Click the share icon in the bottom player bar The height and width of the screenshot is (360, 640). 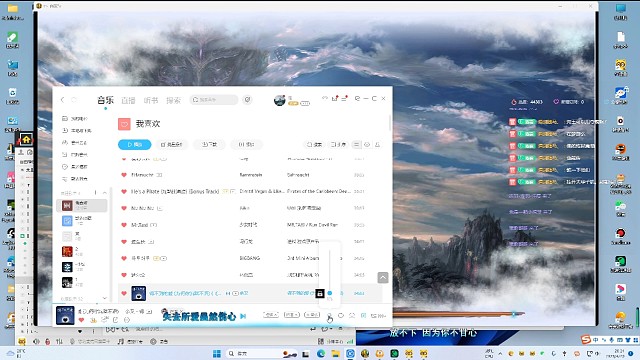(x=116, y=320)
